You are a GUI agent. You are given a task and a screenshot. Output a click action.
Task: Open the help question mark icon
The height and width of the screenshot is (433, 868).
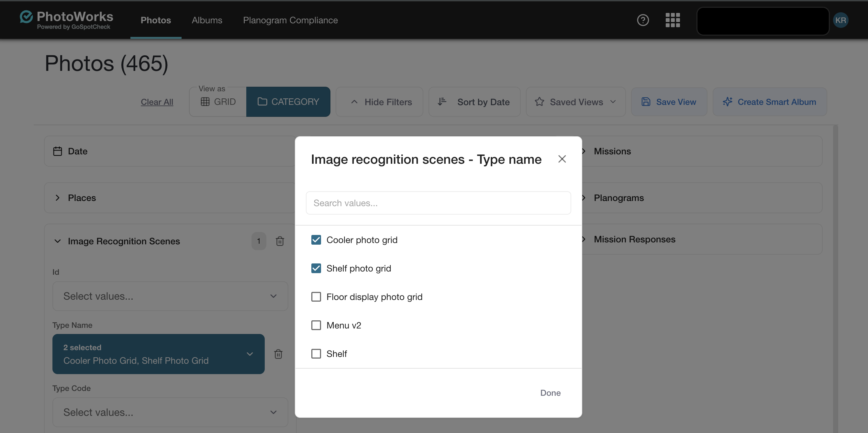642,20
